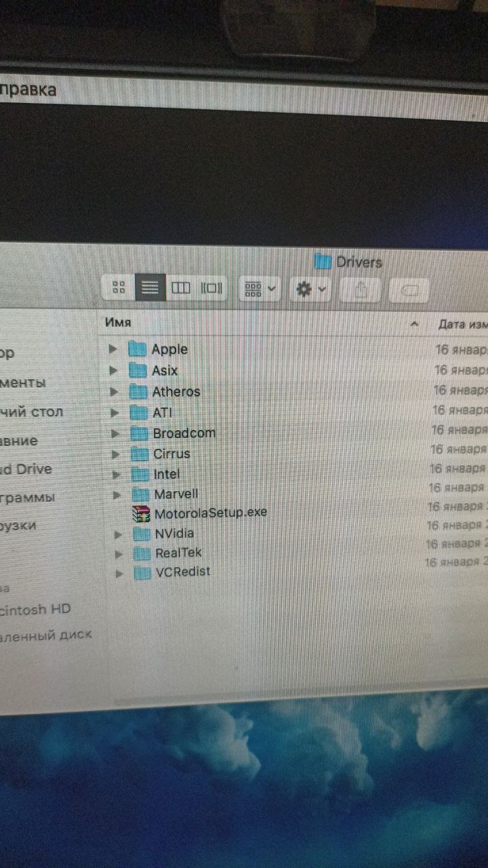This screenshot has height=868, width=488.
Task: Expand the Atheros folder disclosure triangle
Action: (x=115, y=391)
